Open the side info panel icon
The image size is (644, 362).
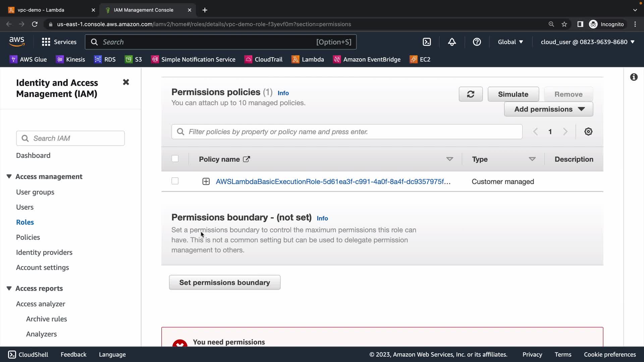point(634,77)
